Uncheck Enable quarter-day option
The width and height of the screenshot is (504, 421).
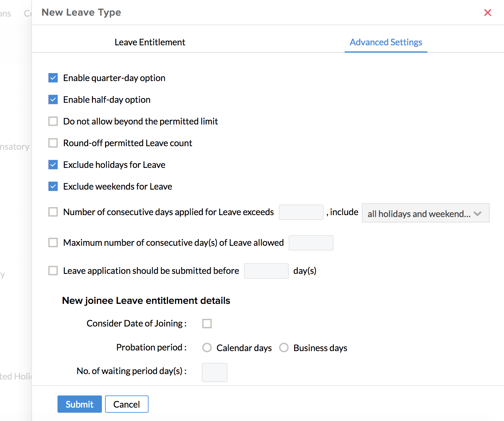[x=53, y=78]
